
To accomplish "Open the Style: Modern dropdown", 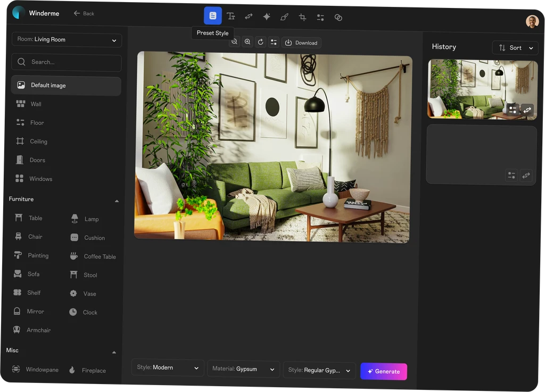I will (168, 368).
